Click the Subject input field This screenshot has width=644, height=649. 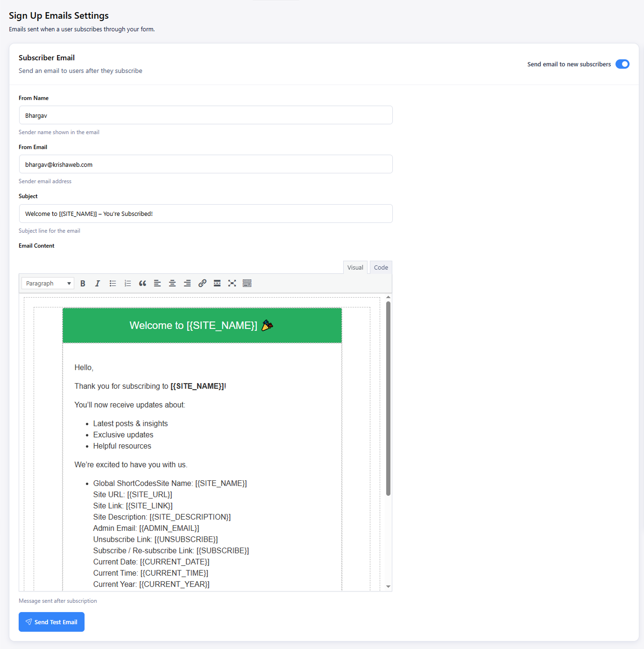205,214
